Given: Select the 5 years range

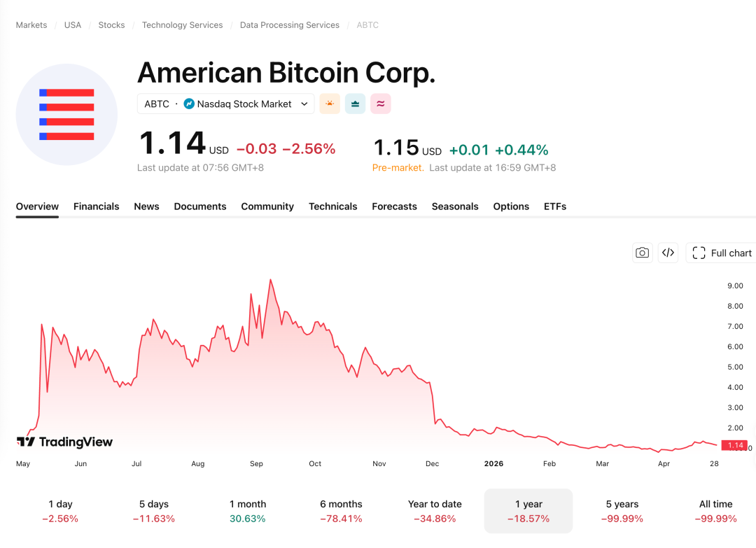Looking at the screenshot, I should (622, 511).
